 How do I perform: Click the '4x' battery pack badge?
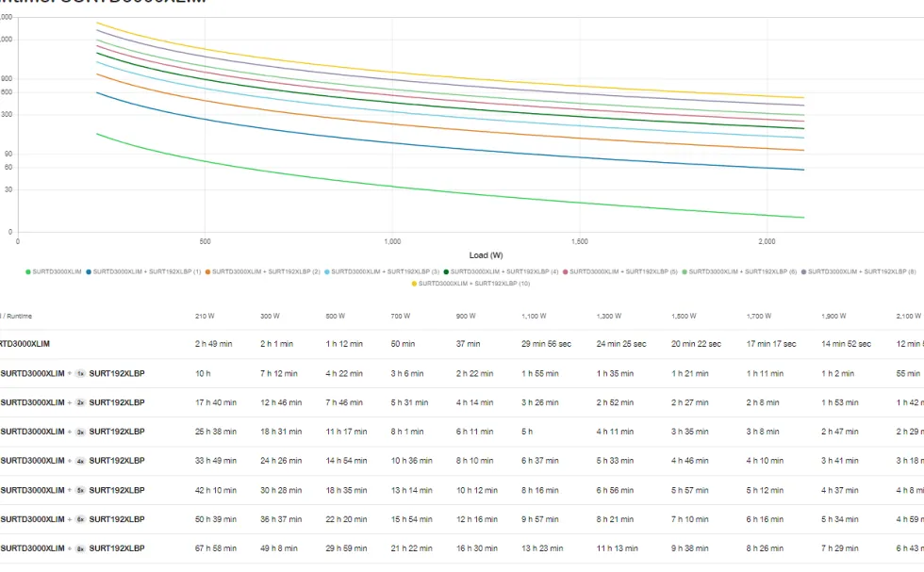pyautogui.click(x=81, y=461)
